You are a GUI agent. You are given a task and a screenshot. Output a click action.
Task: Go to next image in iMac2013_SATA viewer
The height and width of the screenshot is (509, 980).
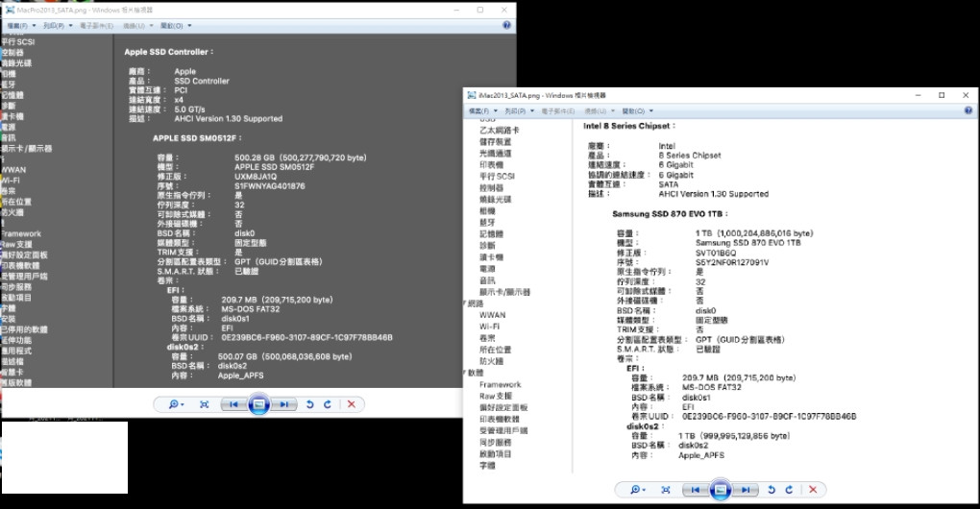[746, 490]
